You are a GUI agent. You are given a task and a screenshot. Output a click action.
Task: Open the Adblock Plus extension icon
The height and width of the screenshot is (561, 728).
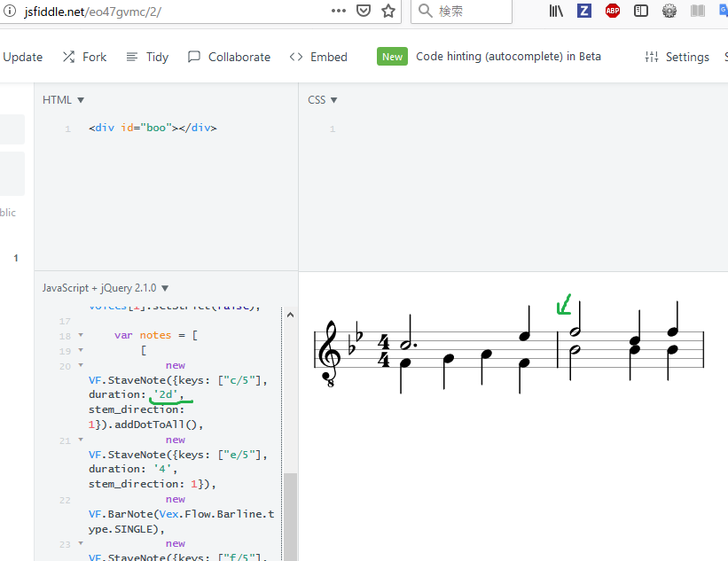pyautogui.click(x=613, y=11)
